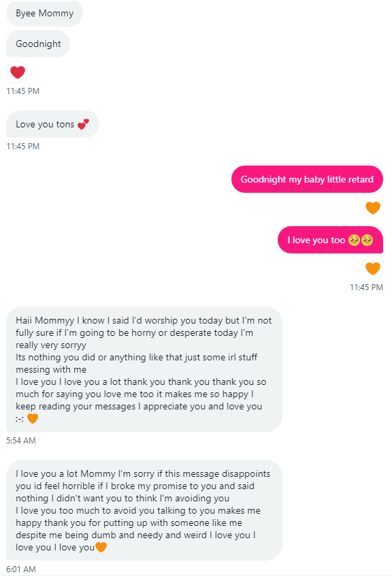Select the pink Goodnight my baby message
Screen dimensions: 392x577
point(307,179)
